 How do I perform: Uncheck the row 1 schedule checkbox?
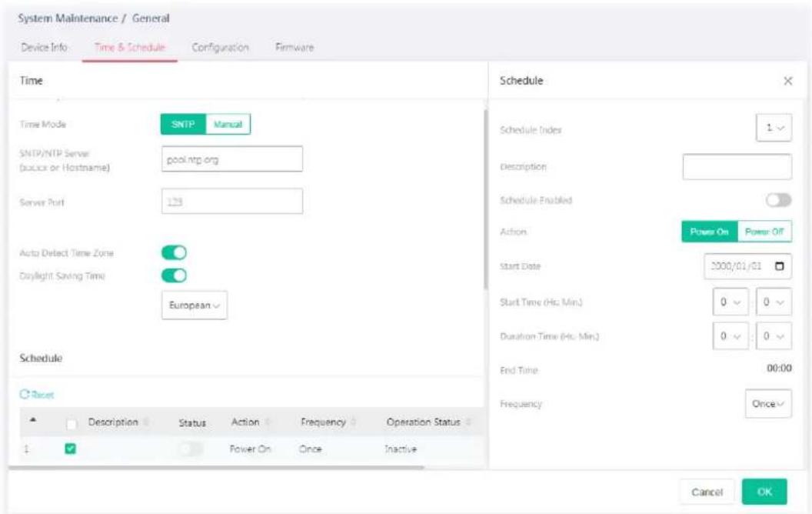click(x=71, y=449)
